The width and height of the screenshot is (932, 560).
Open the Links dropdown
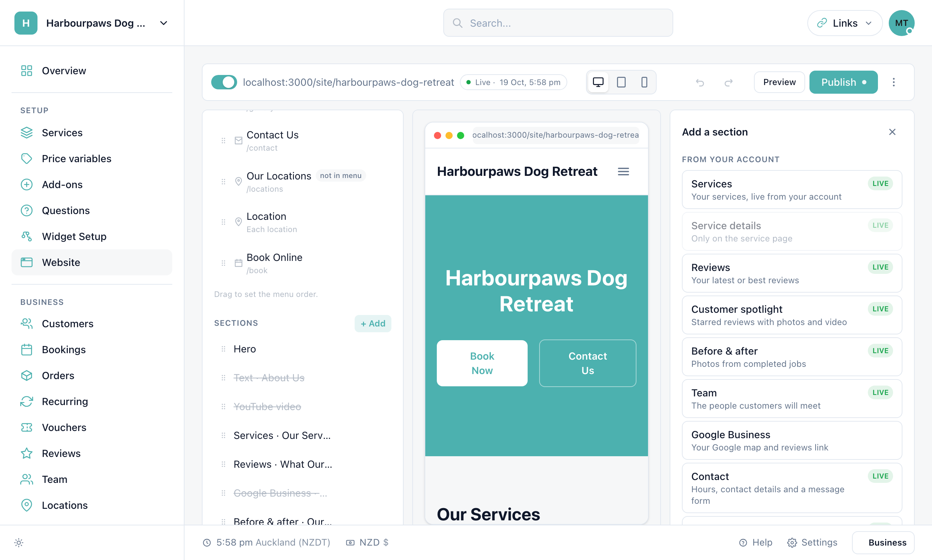pos(844,23)
